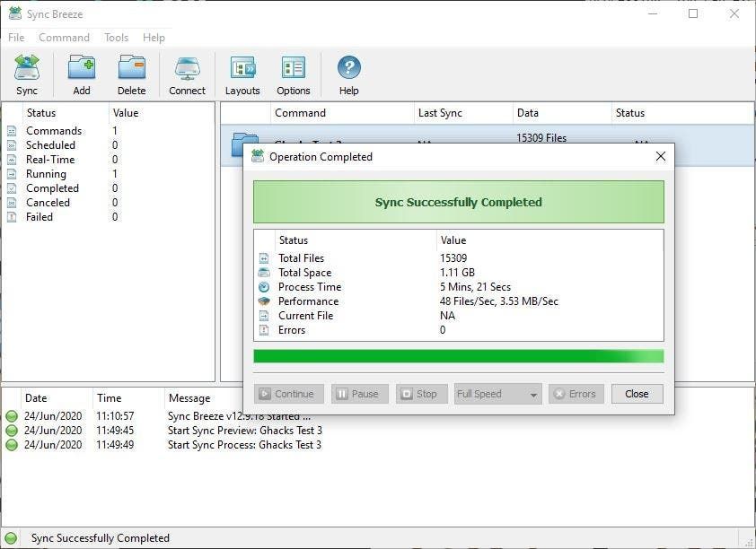
Task: Open the Command menu
Action: point(64,38)
